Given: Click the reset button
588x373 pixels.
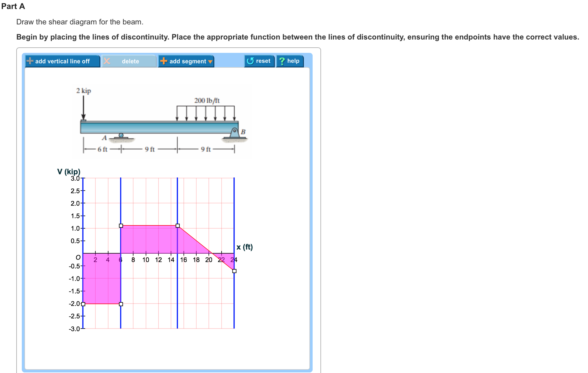Looking at the screenshot, I should 259,61.
